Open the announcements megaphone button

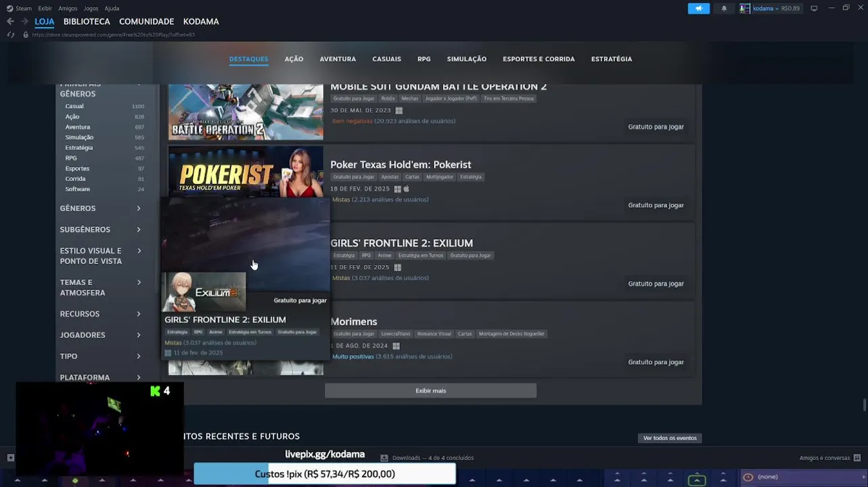click(699, 8)
